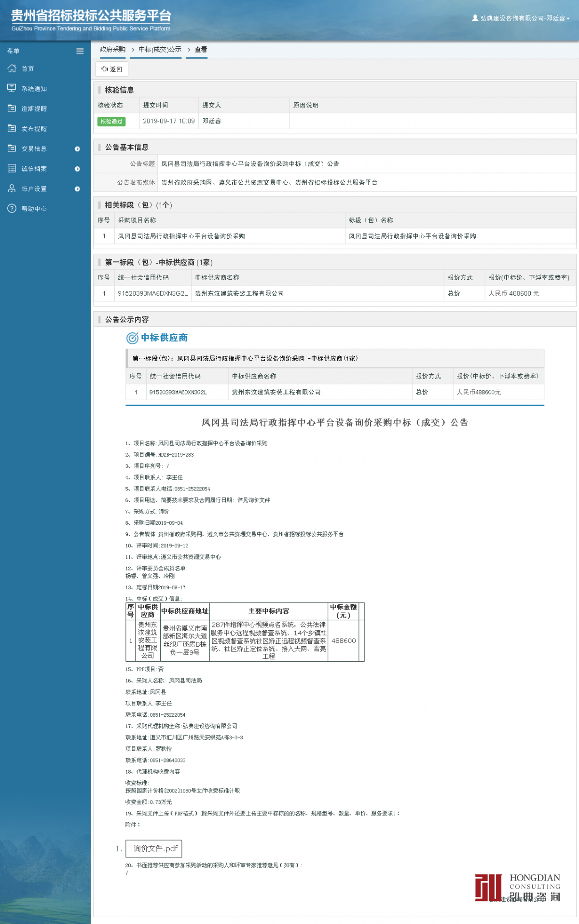The height and width of the screenshot is (924, 579).
Task: Click the announcement heading 凤冈县司法局行政指挥中心平台设备询价采购中标（成交）公告
Action: (334, 423)
